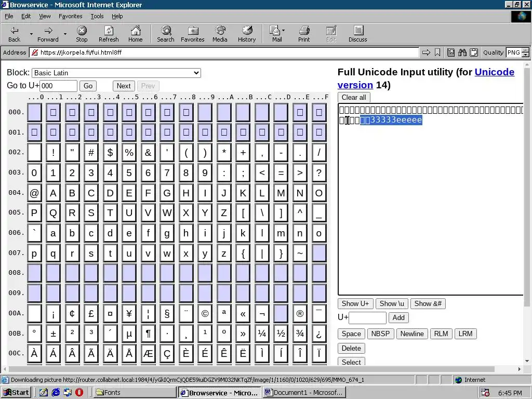The height and width of the screenshot is (399, 532).
Task: Click the bookmark icon after the address bar
Action: click(x=437, y=52)
